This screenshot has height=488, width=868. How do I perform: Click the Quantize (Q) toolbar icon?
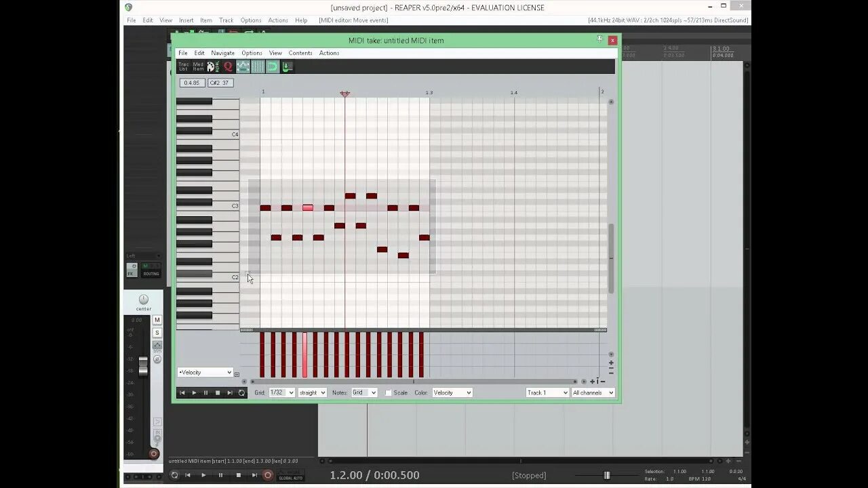point(227,66)
